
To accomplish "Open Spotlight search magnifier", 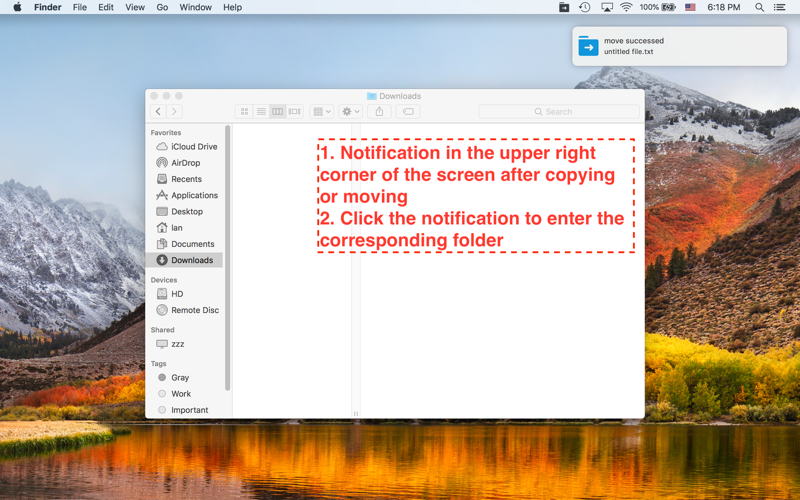I will pos(759,7).
